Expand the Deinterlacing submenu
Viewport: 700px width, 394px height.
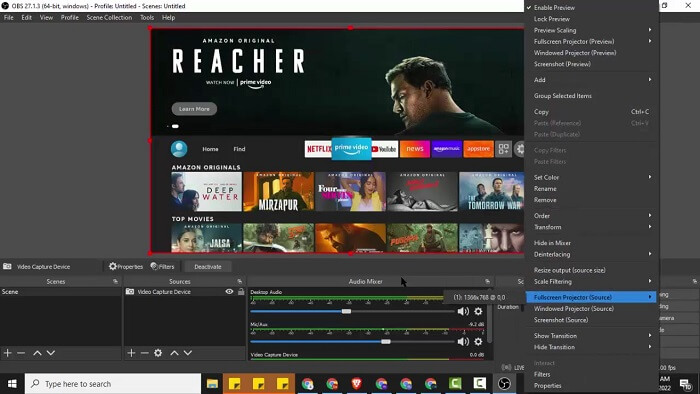click(592, 254)
